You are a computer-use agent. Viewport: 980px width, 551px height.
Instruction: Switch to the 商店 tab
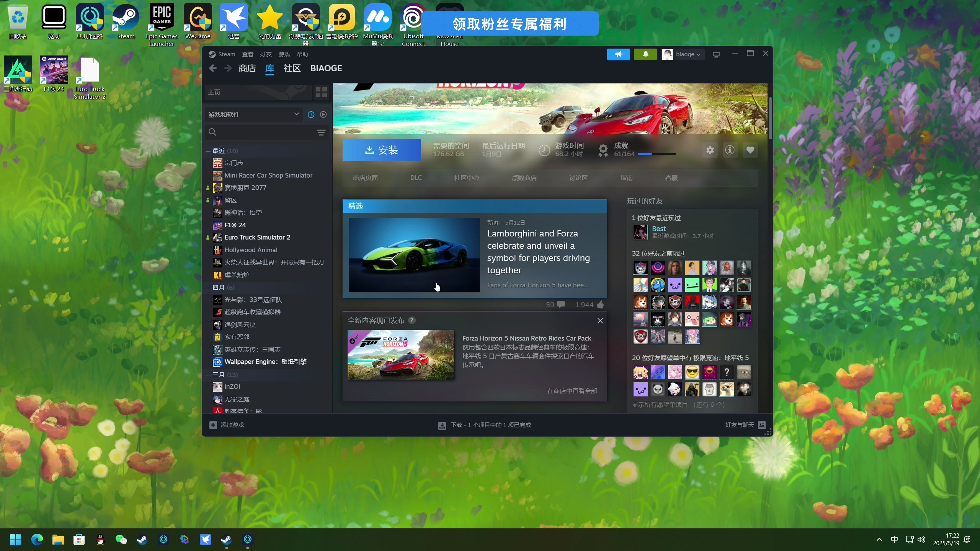(247, 68)
